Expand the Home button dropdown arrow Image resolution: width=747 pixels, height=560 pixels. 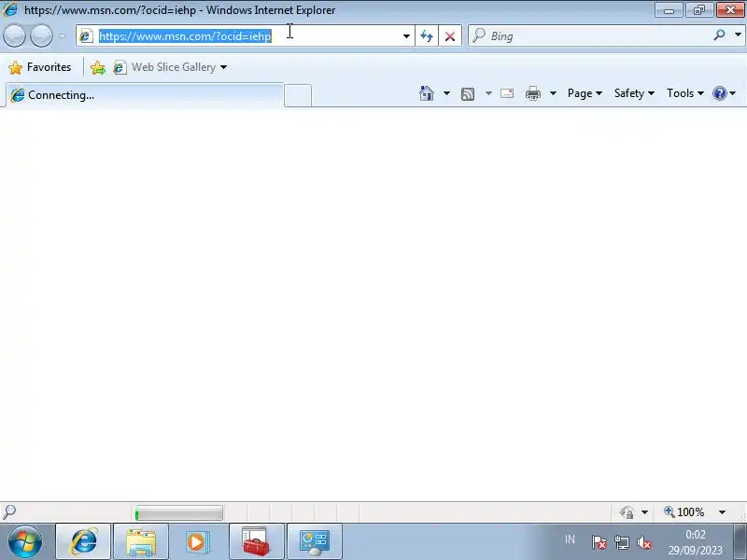pyautogui.click(x=446, y=93)
